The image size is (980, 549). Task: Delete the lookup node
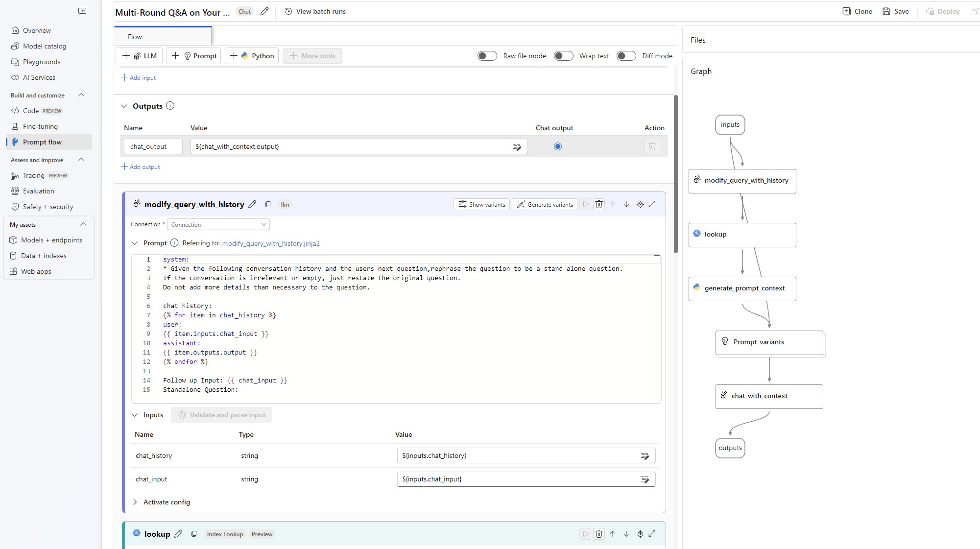599,534
